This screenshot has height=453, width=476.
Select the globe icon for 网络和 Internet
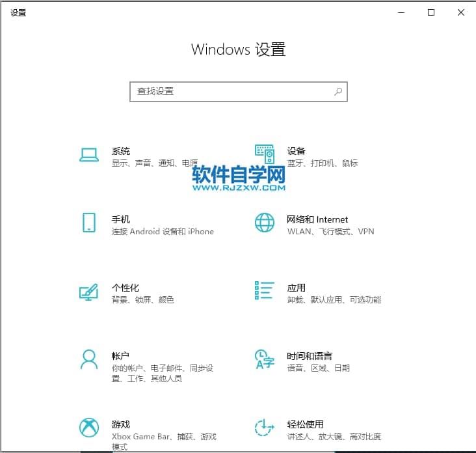coord(264,223)
